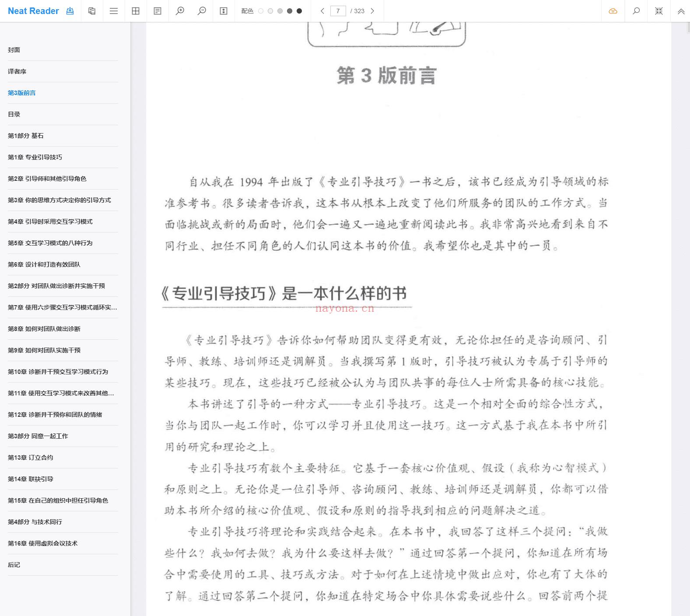
Task: Open 第3章 你的思维方式决定你的引导方式
Action: tap(63, 200)
